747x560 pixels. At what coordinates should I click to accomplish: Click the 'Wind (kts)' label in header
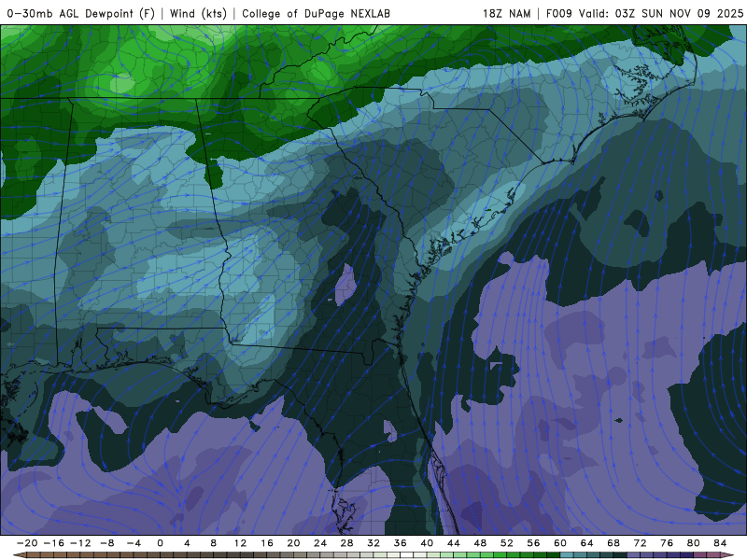tap(198, 13)
